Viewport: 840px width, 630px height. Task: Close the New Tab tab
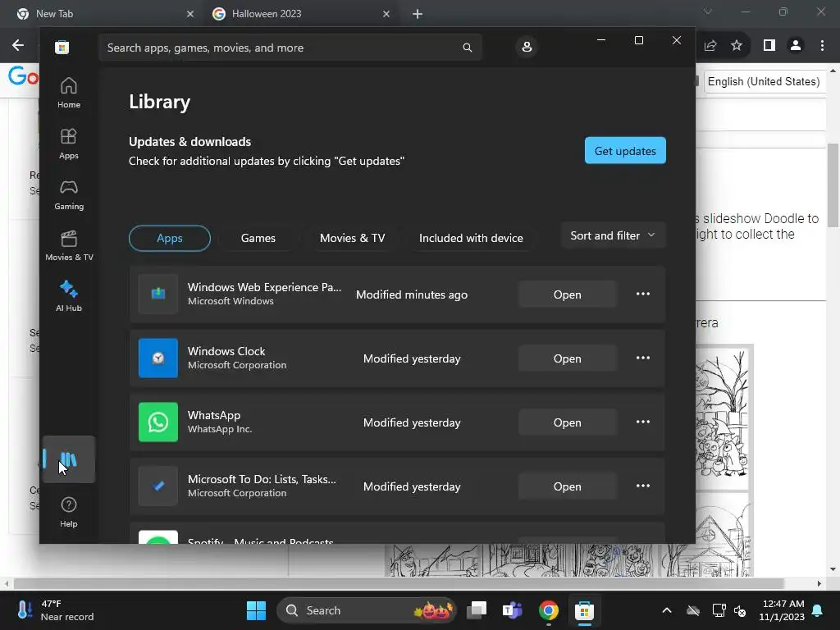tap(190, 14)
